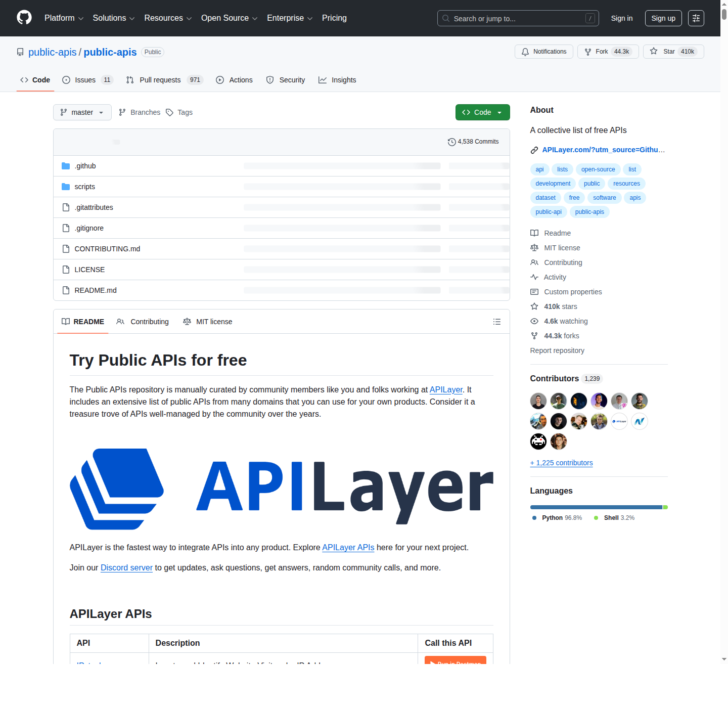The width and height of the screenshot is (728, 708).
Task: Click the GitHub logo
Action: [24, 17]
